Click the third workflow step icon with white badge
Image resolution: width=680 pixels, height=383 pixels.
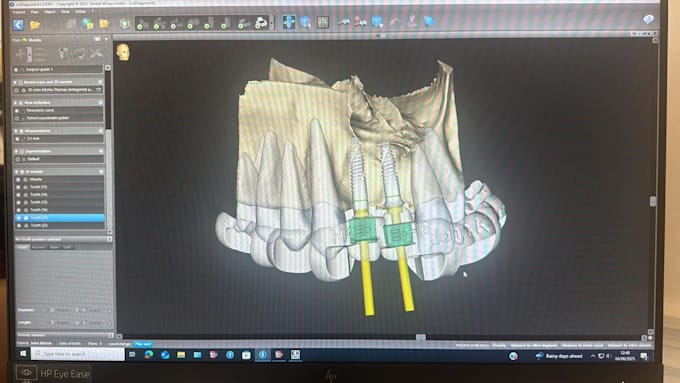click(x=175, y=23)
